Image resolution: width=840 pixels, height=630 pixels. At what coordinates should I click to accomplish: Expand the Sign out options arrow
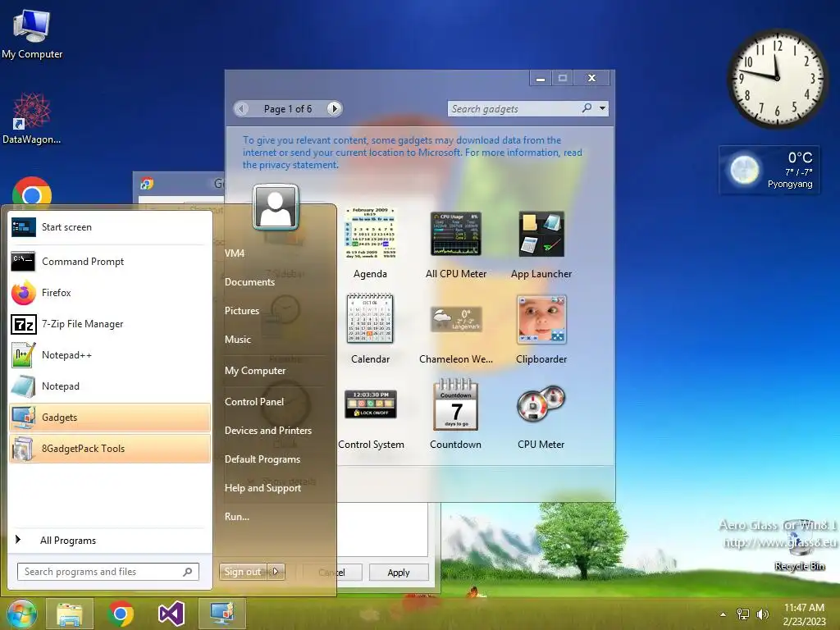[x=276, y=572]
